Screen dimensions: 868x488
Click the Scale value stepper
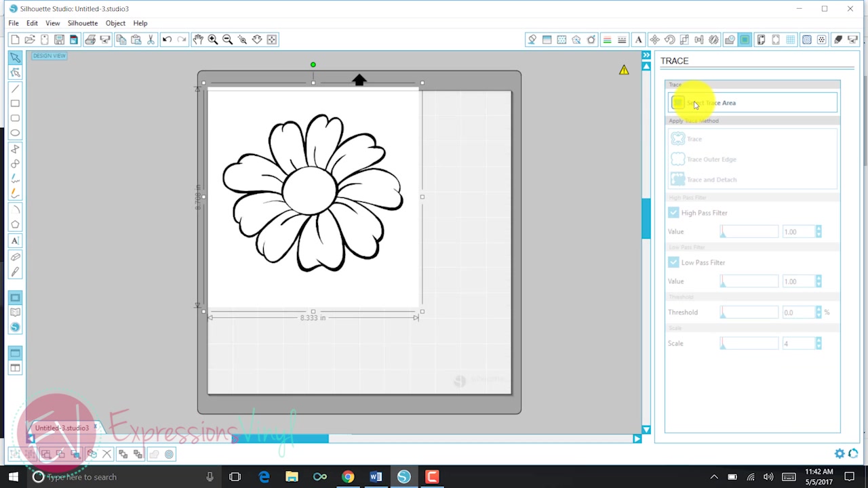click(x=818, y=344)
